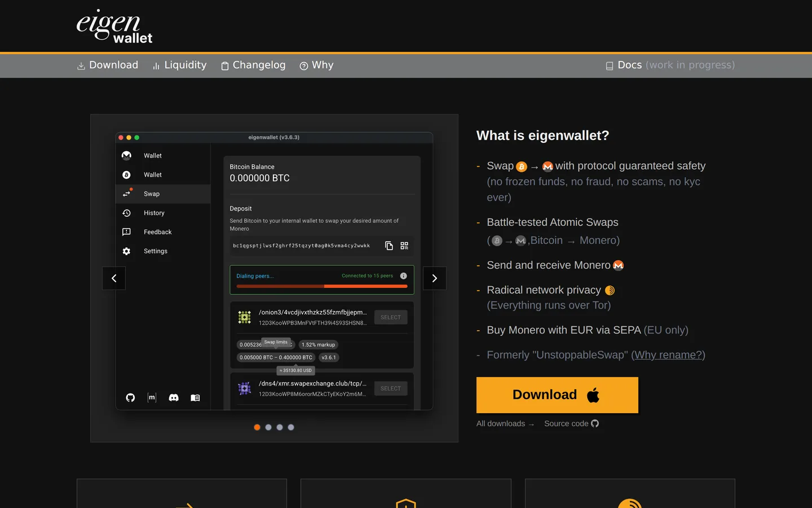Open the Settings gear icon
Viewport: 812px width, 508px height.
(x=126, y=251)
